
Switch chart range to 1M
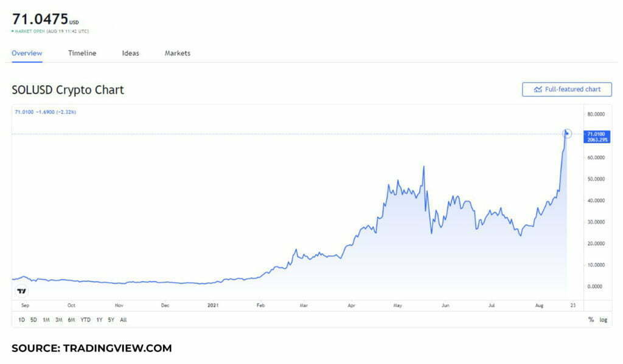point(46,320)
